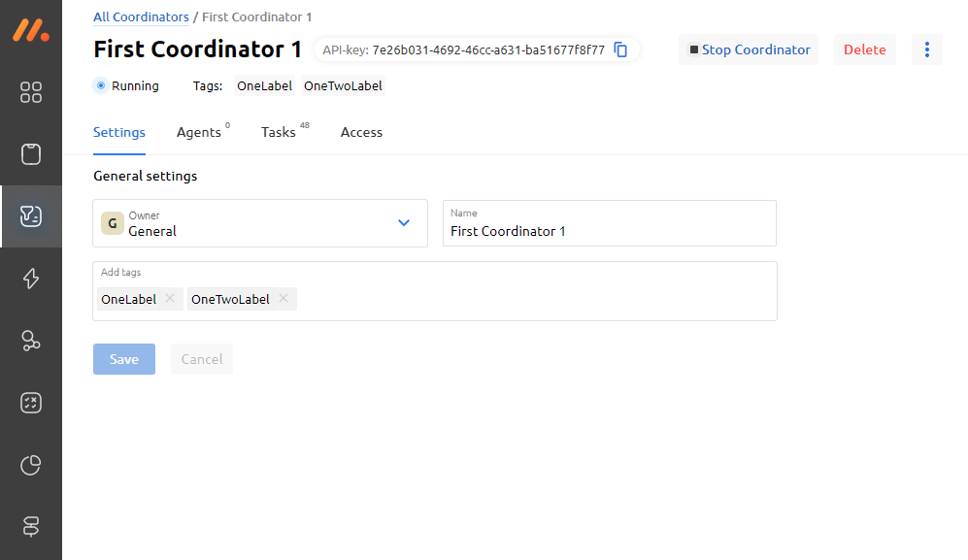
Task: Click the pie chart icon in sidebar
Action: pyautogui.click(x=31, y=465)
